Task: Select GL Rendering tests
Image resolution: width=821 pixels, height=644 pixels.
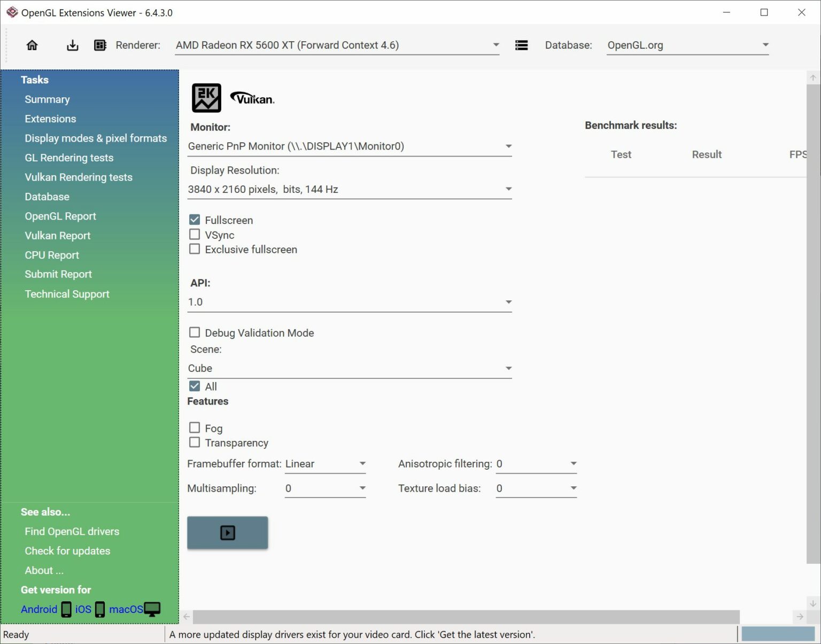Action: pos(69,158)
